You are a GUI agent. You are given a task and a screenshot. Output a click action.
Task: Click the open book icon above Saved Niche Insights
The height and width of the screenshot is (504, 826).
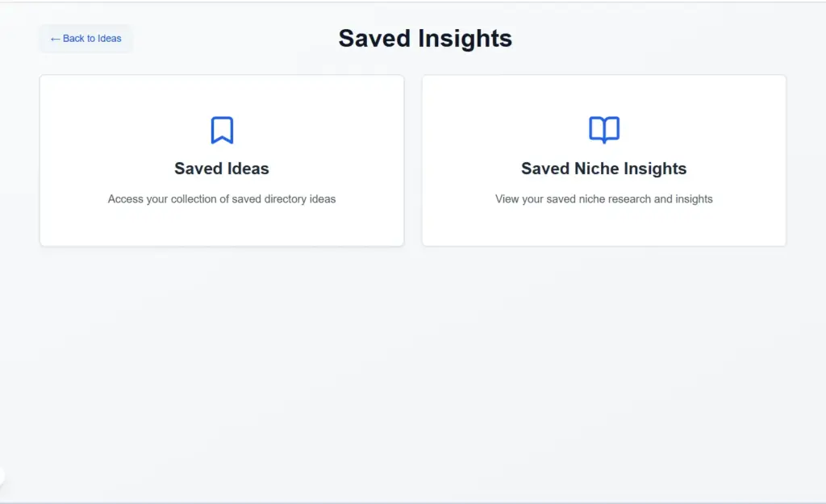[x=603, y=128]
